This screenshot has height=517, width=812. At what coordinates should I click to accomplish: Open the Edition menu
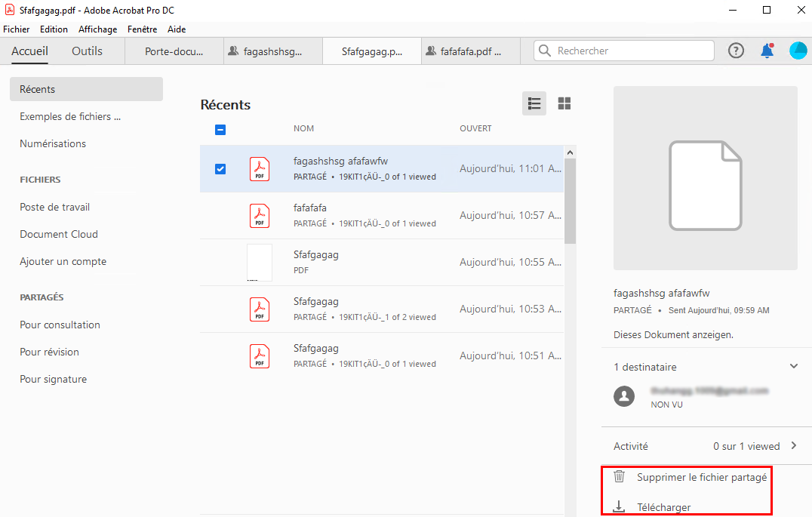pyautogui.click(x=54, y=29)
